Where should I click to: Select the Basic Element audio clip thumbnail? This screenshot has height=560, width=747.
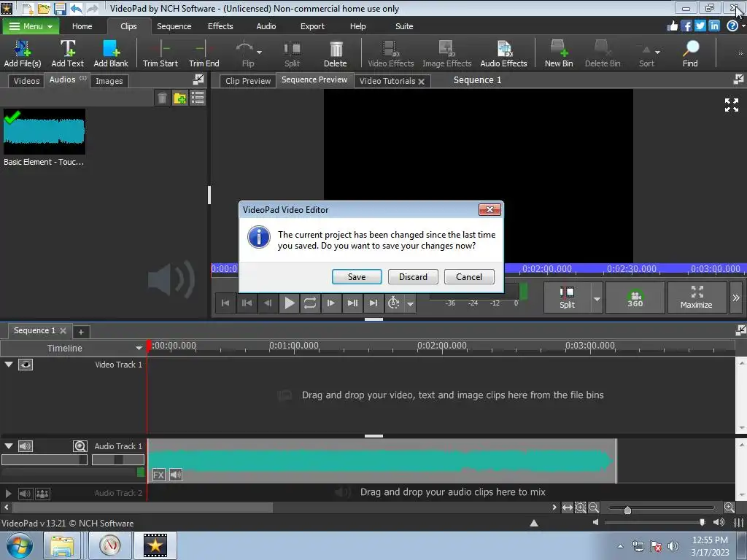[44, 131]
